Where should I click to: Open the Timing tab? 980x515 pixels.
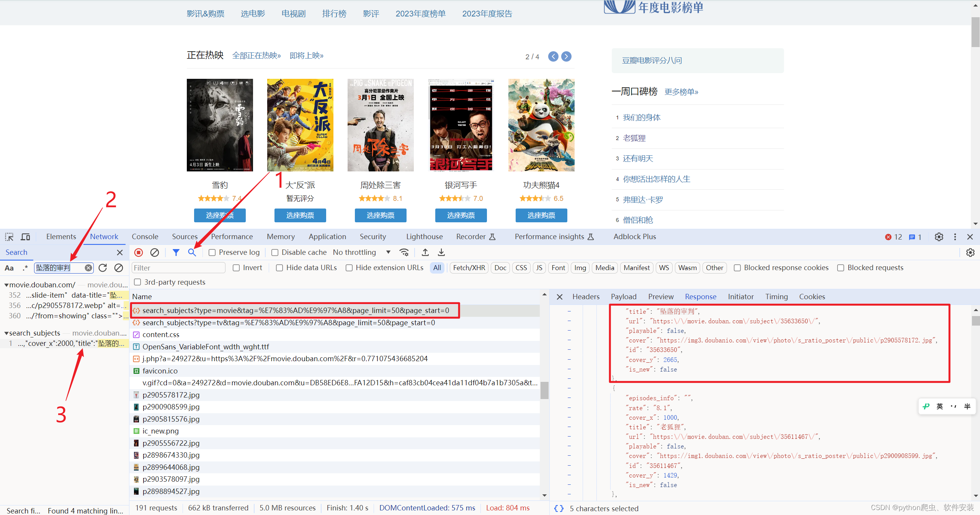777,297
